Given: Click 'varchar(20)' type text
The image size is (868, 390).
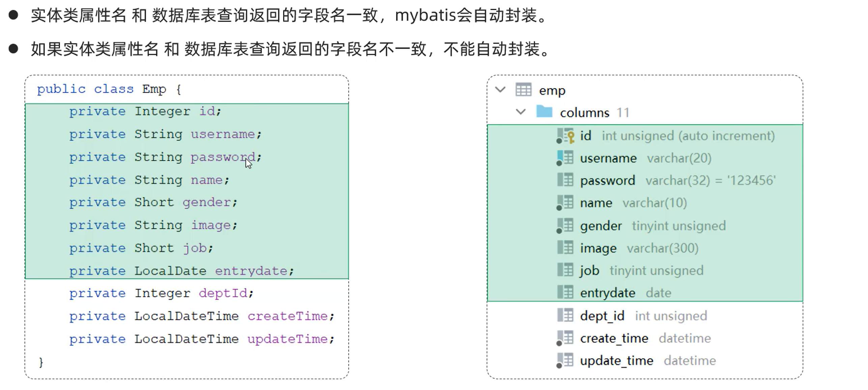Looking at the screenshot, I should click(x=679, y=158).
